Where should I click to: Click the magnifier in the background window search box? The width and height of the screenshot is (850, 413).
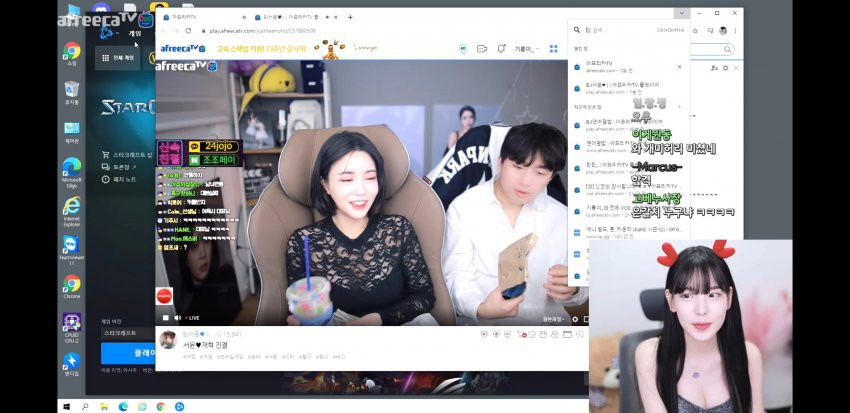point(727,49)
